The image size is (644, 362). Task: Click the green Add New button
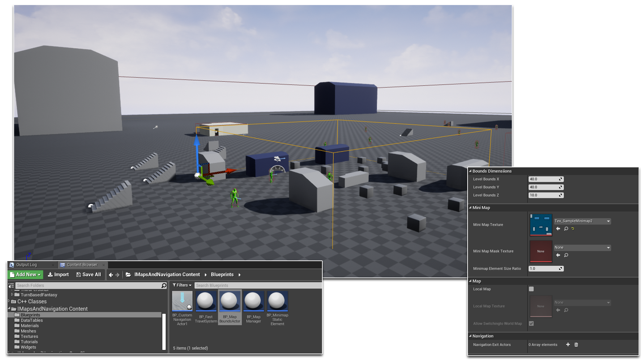click(x=25, y=275)
